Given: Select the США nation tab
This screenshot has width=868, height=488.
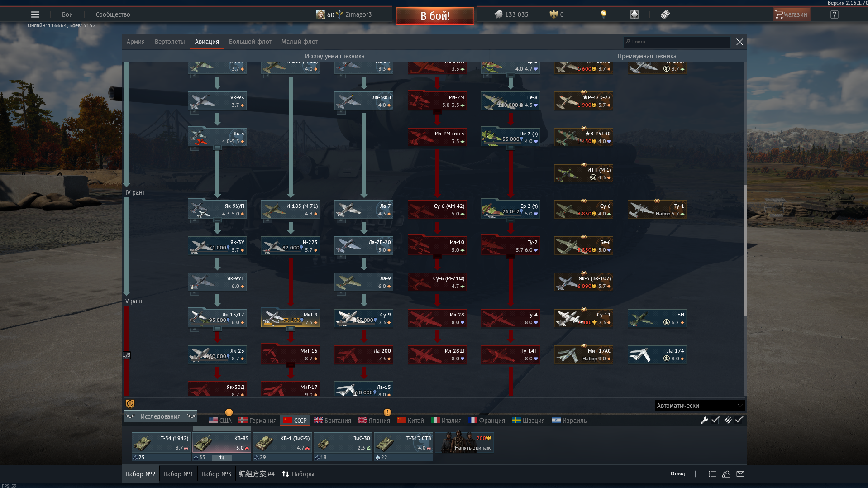Looking at the screenshot, I should click(x=220, y=421).
